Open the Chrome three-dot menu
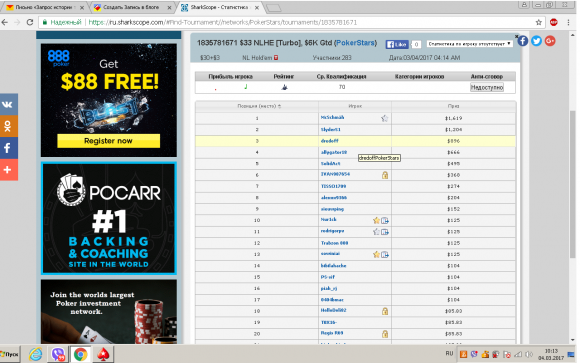Viewport: 580px width, 363px height. point(569,23)
